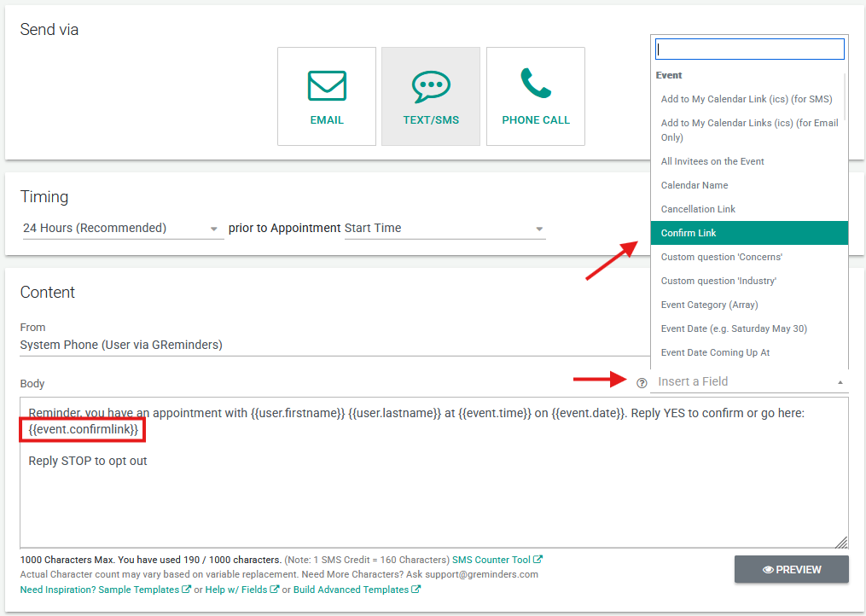Select Calendar Name field option
This screenshot has width=866, height=616.
tap(695, 185)
